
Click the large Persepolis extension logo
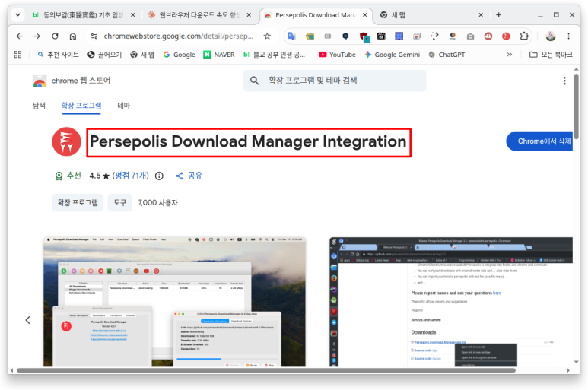[x=66, y=141]
